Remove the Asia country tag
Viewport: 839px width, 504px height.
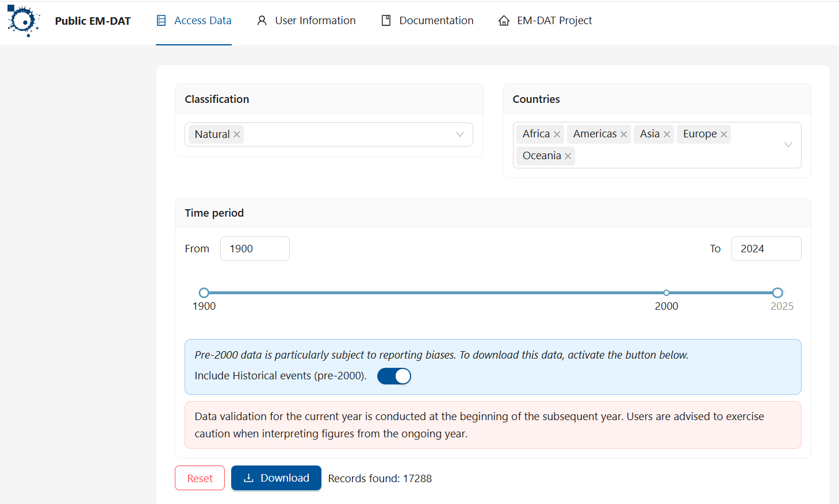click(x=666, y=134)
